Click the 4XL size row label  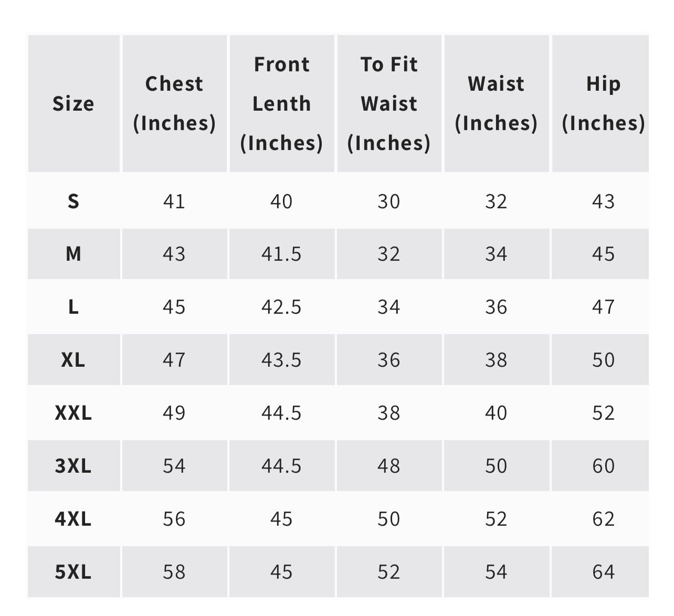point(73,519)
